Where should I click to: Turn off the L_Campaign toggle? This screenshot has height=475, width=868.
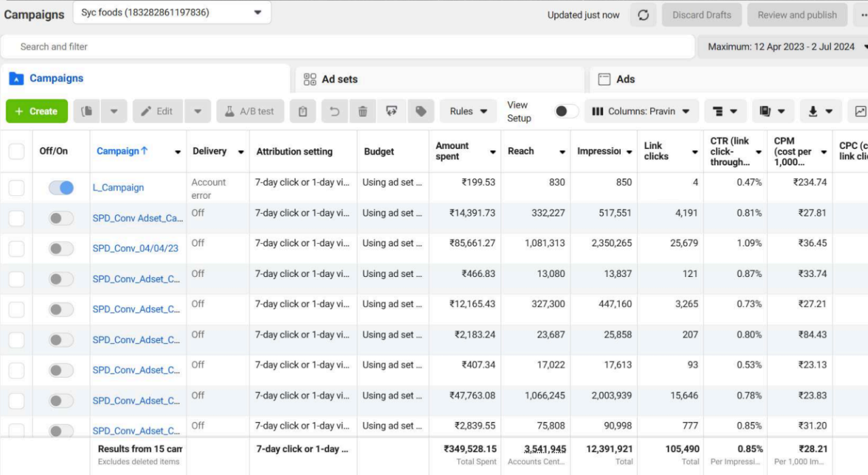coord(61,188)
